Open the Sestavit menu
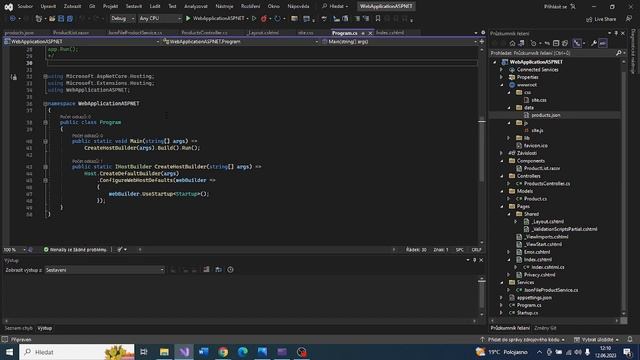Screen dimensions: 640x360 pyautogui.click(x=133, y=6)
